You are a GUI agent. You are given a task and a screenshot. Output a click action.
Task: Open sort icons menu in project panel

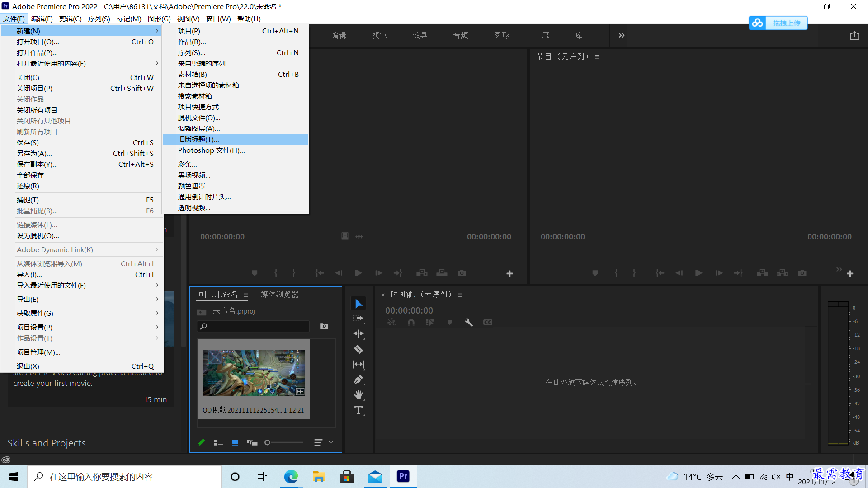pos(318,443)
